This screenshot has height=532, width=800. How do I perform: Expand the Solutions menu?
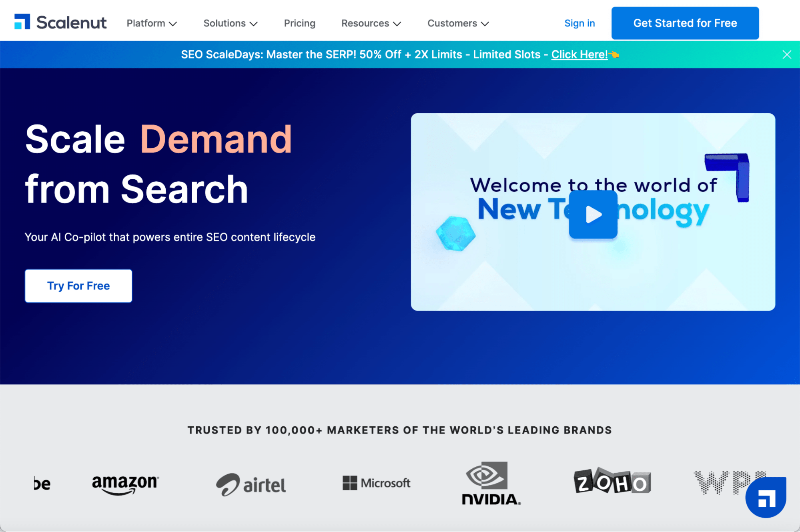coord(231,23)
